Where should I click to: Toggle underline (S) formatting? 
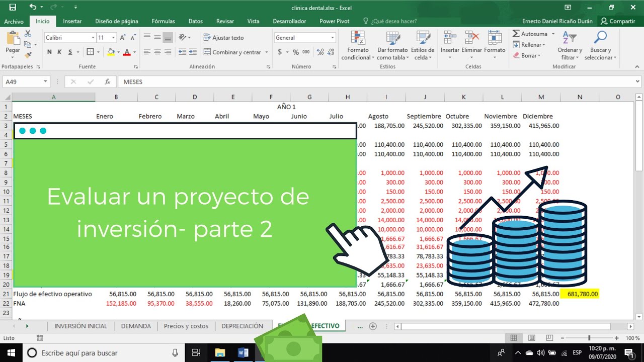tap(70, 52)
